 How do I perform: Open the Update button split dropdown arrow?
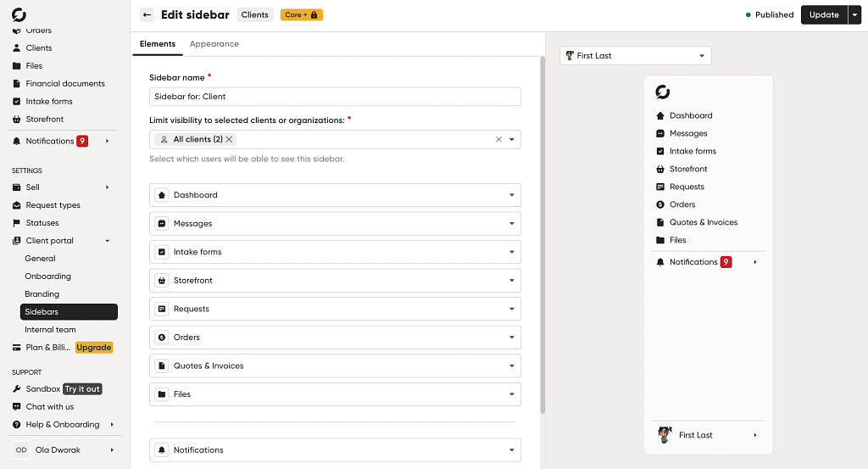click(x=854, y=15)
